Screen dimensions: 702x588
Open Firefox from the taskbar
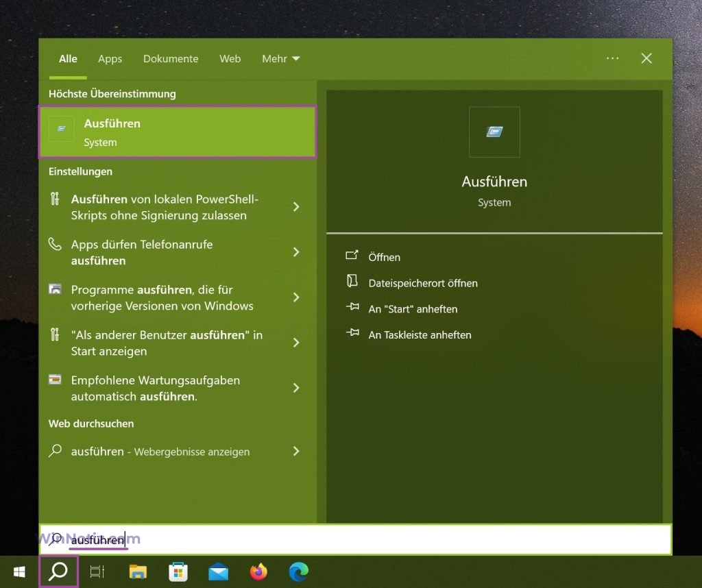(258, 571)
